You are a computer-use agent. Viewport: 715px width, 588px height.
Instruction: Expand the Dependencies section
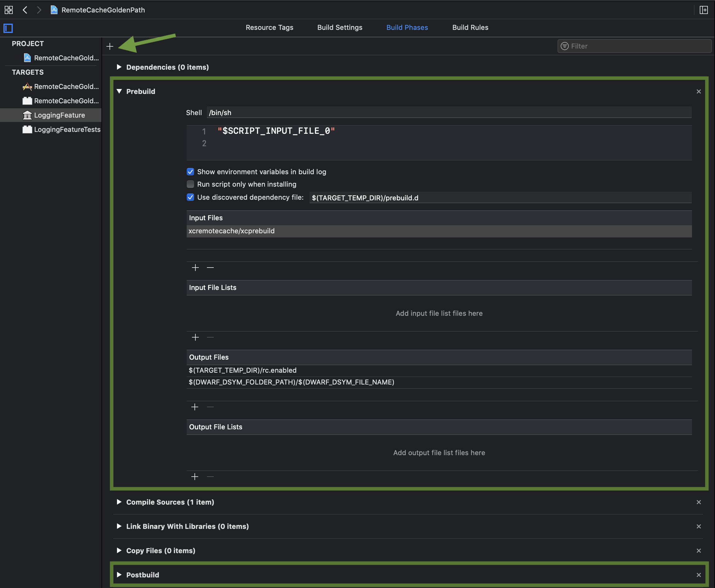tap(119, 67)
